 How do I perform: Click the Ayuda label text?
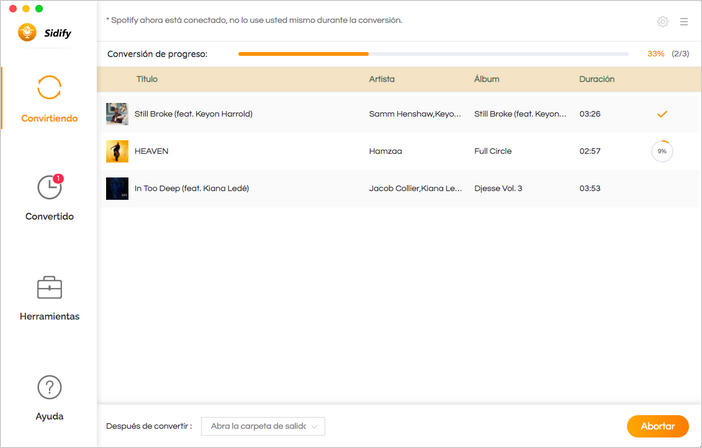click(x=49, y=416)
